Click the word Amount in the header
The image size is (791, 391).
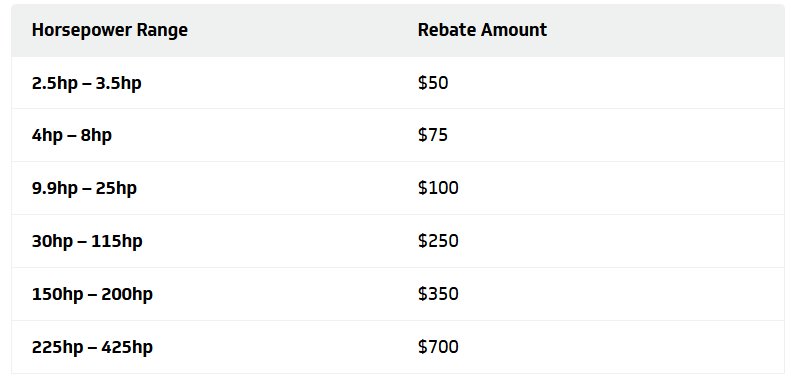[514, 30]
